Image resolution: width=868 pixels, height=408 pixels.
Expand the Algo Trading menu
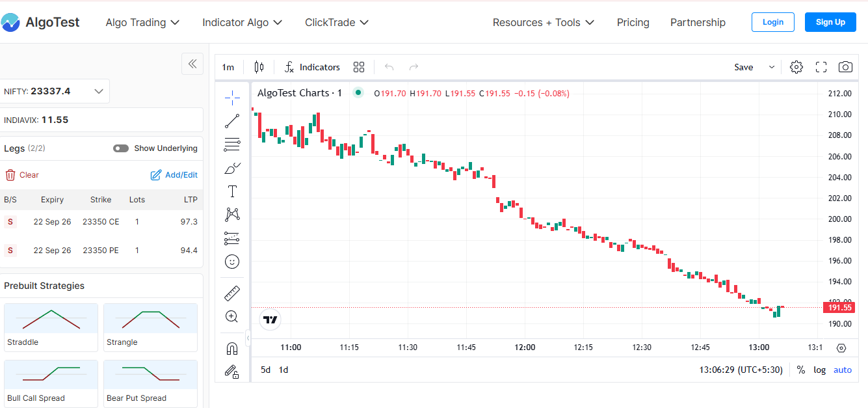[x=142, y=22]
